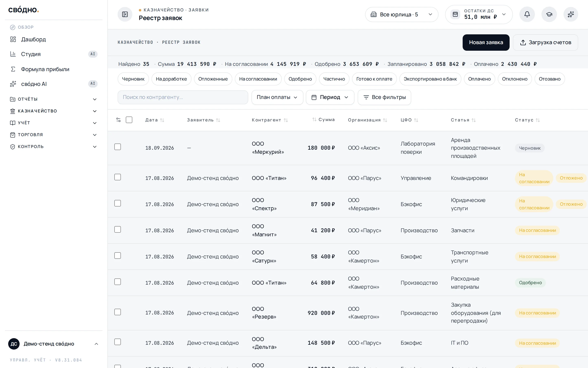Check the ООО «Резерв» 920 000 row
588x368 pixels.
point(118,312)
